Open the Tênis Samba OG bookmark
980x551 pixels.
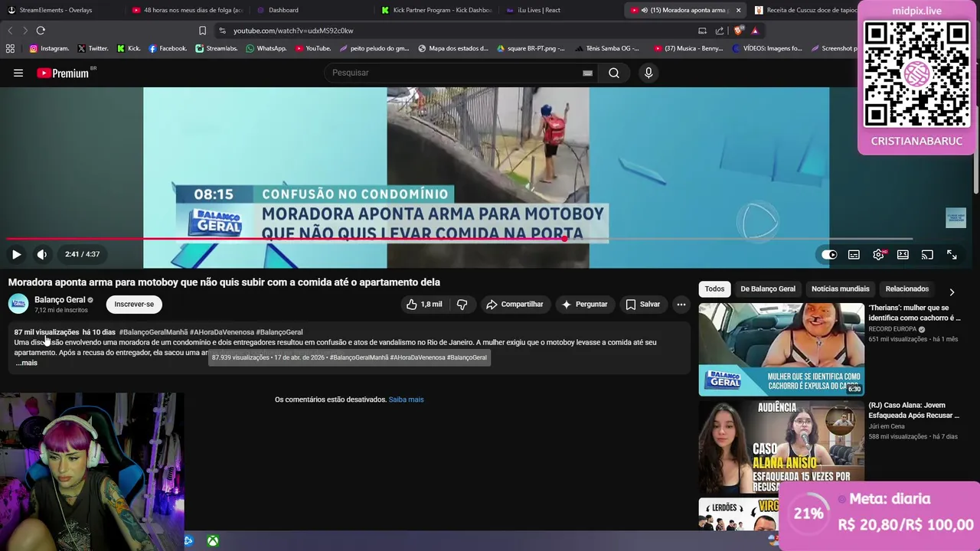point(606,48)
